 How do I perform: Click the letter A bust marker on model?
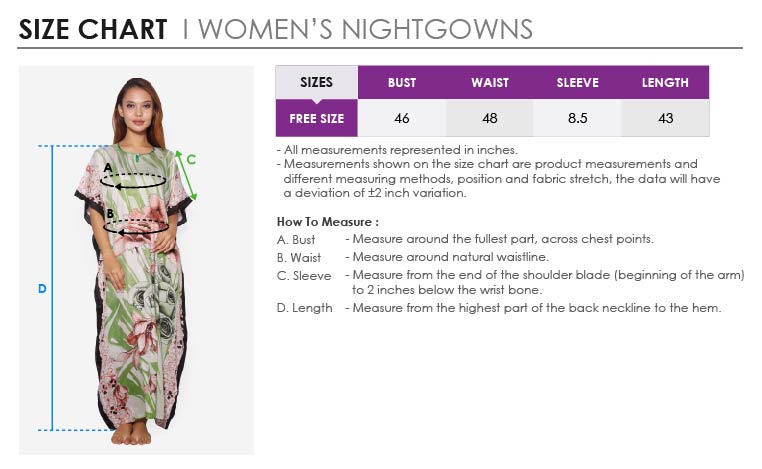coord(107,167)
